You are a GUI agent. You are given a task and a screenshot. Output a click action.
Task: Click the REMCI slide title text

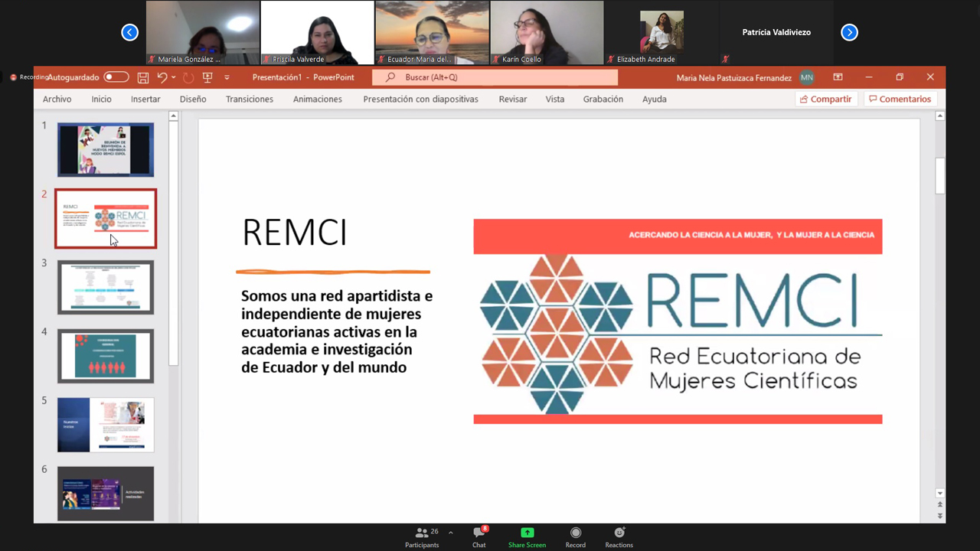(295, 233)
